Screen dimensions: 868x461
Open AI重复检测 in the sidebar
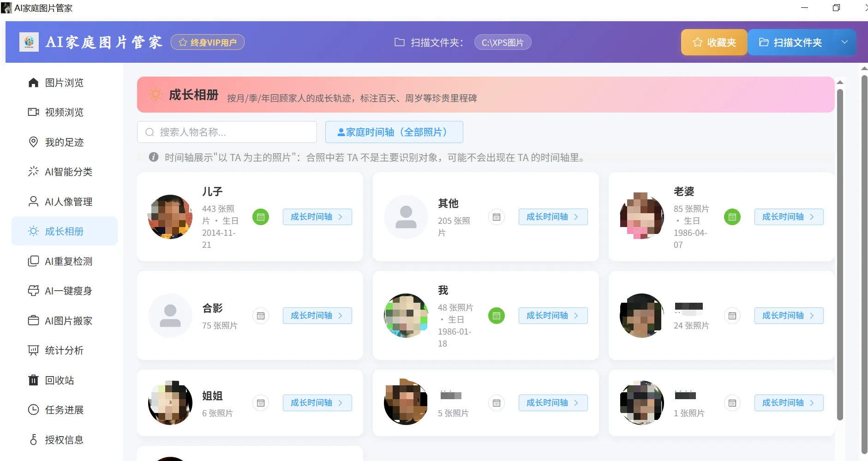click(x=64, y=261)
